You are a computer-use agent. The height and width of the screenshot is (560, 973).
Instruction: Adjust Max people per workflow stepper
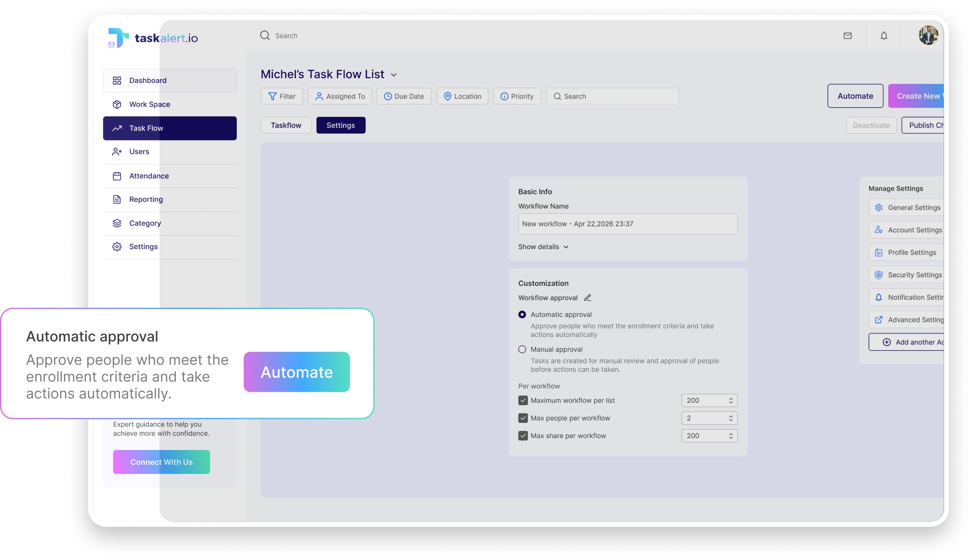click(x=731, y=418)
